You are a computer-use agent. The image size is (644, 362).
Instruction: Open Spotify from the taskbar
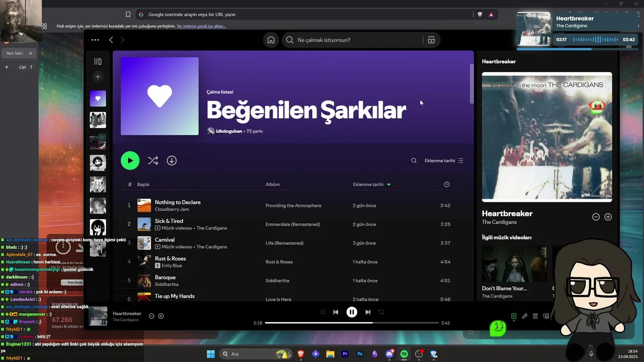(404, 354)
